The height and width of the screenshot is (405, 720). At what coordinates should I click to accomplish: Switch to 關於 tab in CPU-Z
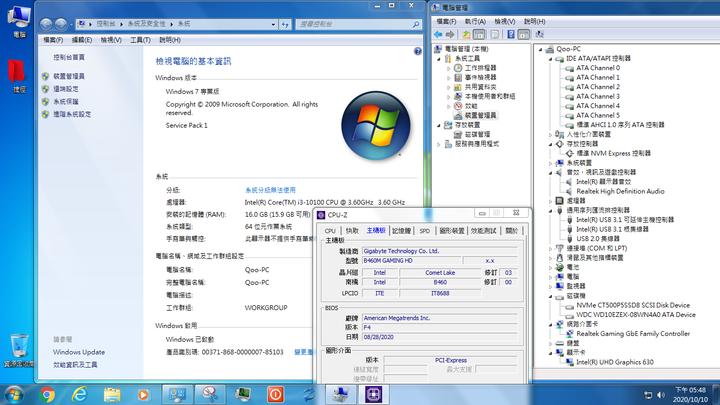[x=511, y=231]
